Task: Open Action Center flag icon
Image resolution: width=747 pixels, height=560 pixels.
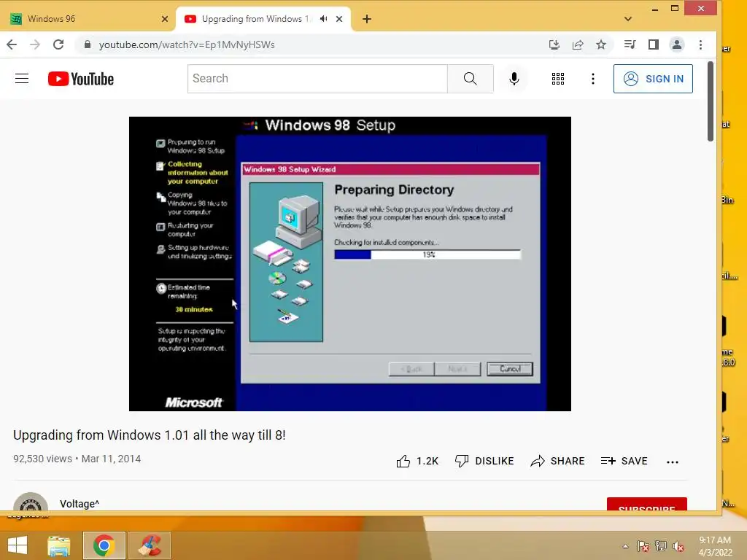Action: [643, 546]
